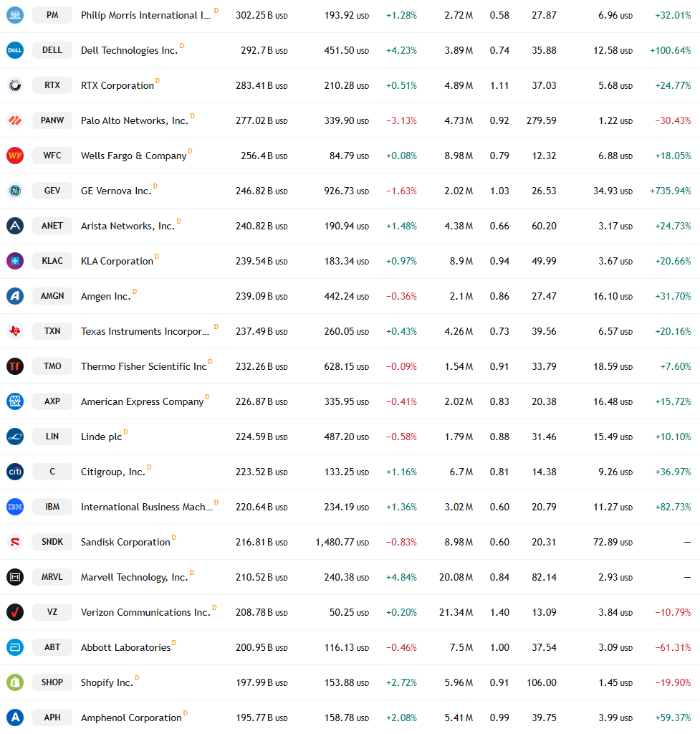Select Palo Alto's 279.59 P/E value
This screenshot has width=700, height=734.
tap(542, 120)
